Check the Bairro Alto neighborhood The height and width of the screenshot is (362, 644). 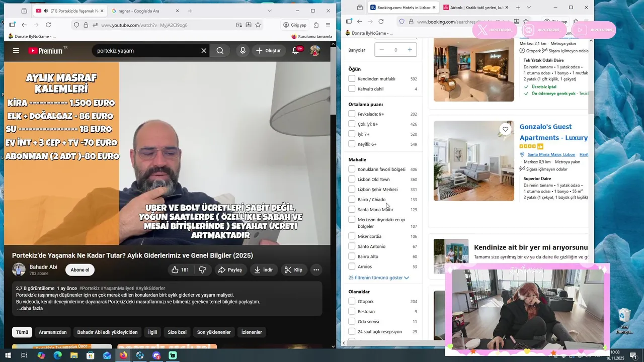[x=352, y=256]
